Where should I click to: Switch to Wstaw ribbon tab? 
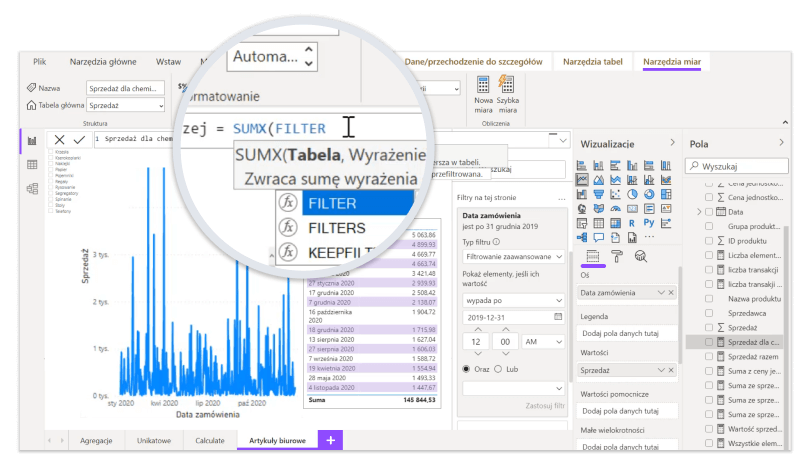[x=168, y=62]
